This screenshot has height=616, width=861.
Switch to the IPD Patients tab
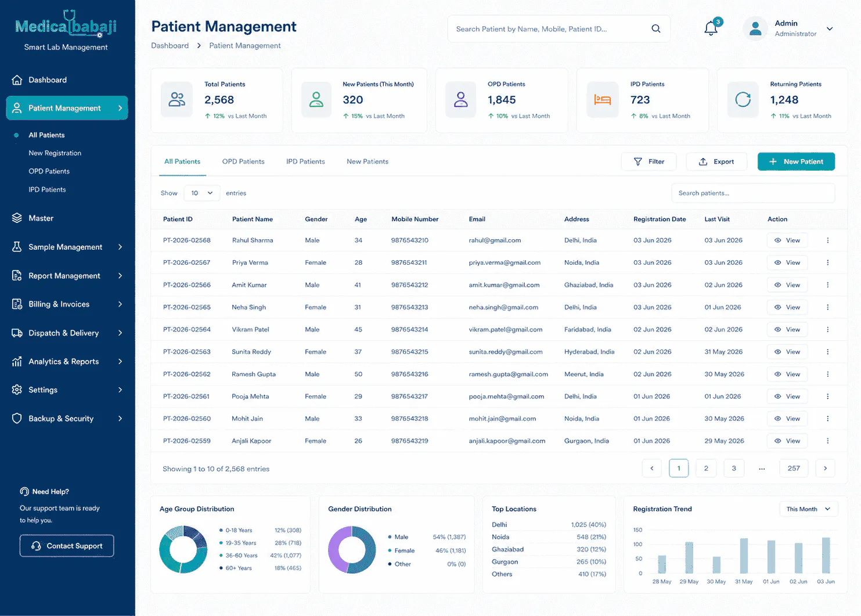coord(305,161)
